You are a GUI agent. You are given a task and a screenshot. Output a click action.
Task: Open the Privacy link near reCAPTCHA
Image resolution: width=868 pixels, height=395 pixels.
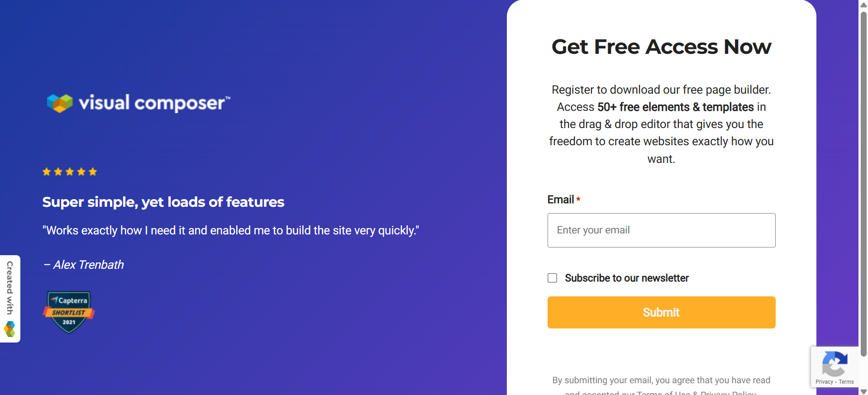(x=823, y=382)
